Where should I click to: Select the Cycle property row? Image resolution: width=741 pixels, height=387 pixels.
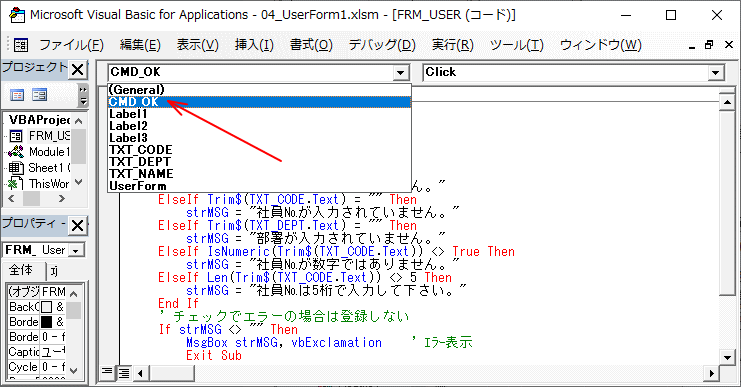click(37, 367)
